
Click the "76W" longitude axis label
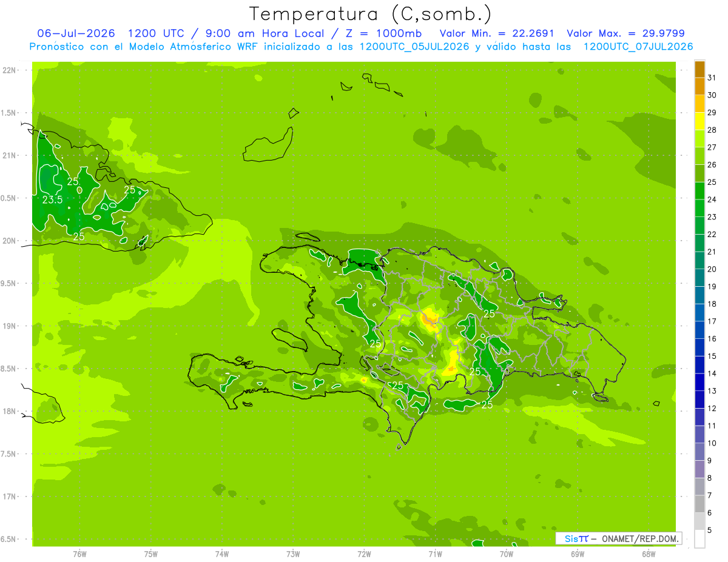(x=79, y=554)
